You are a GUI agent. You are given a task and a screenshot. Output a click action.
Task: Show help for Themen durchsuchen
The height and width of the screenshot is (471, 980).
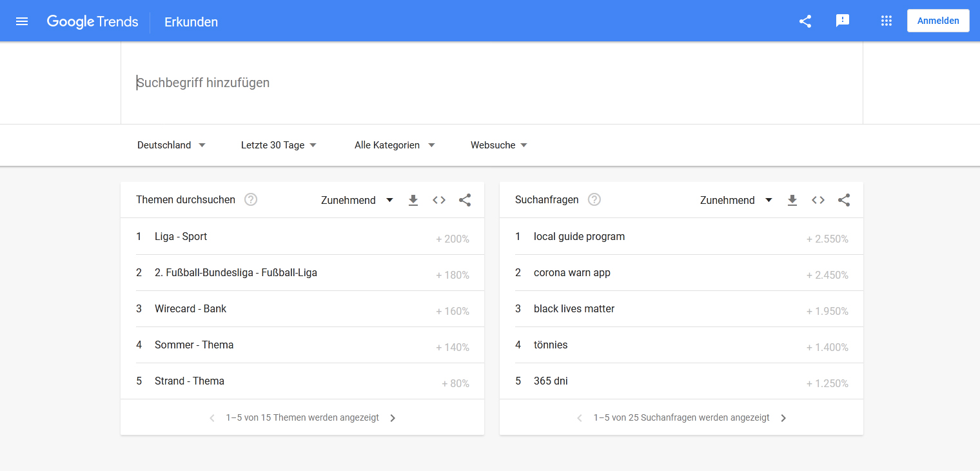[x=251, y=200]
